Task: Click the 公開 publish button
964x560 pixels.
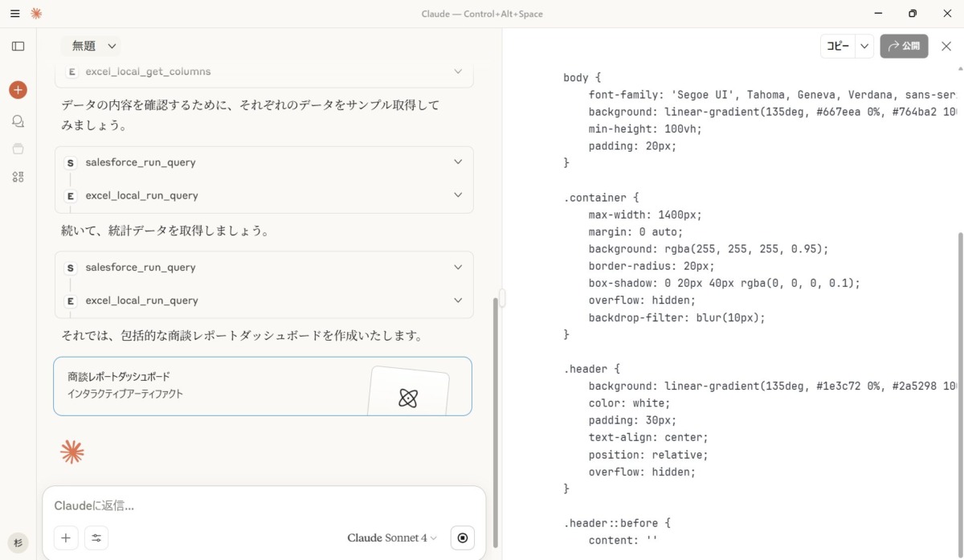Action: pos(904,46)
